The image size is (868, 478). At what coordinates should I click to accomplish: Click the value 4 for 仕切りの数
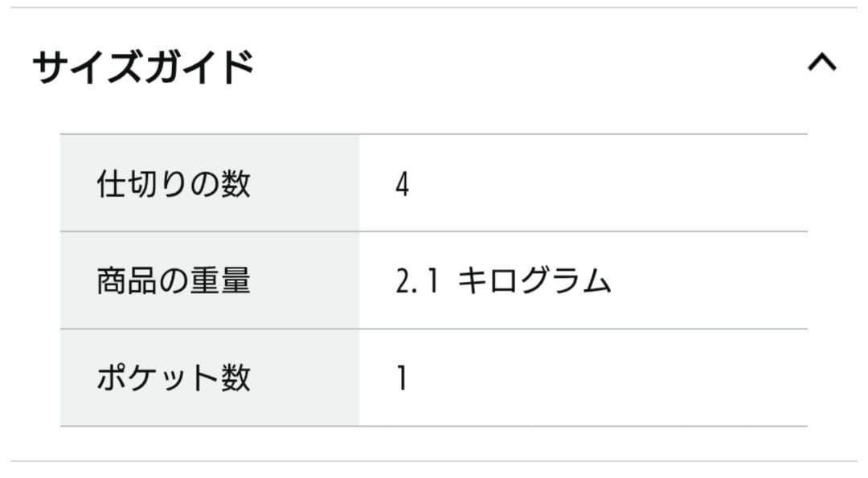pos(403,185)
